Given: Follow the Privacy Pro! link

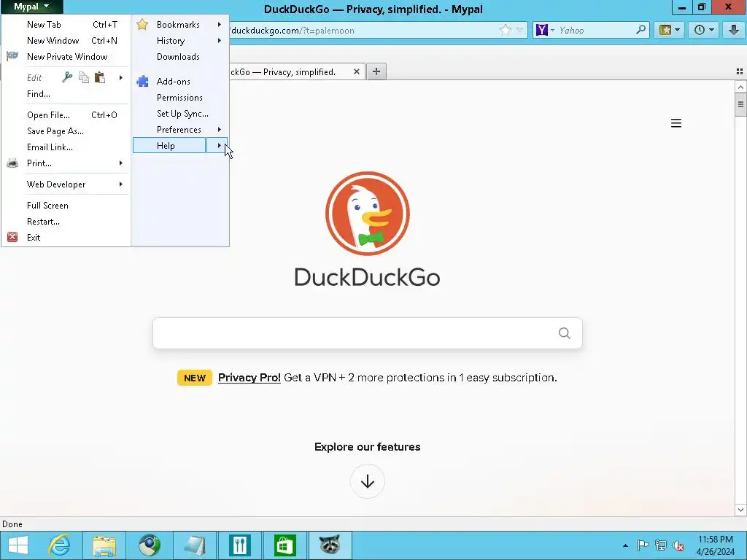Looking at the screenshot, I should (249, 378).
